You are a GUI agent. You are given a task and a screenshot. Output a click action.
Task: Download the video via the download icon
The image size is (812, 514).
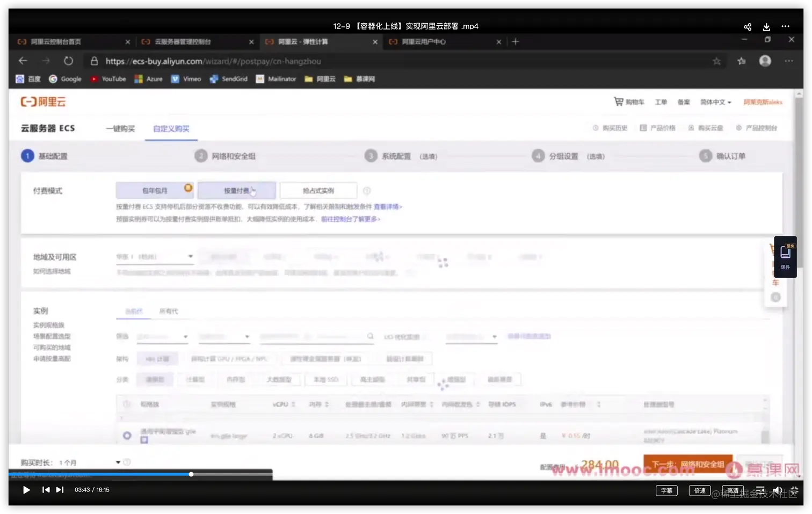point(766,26)
